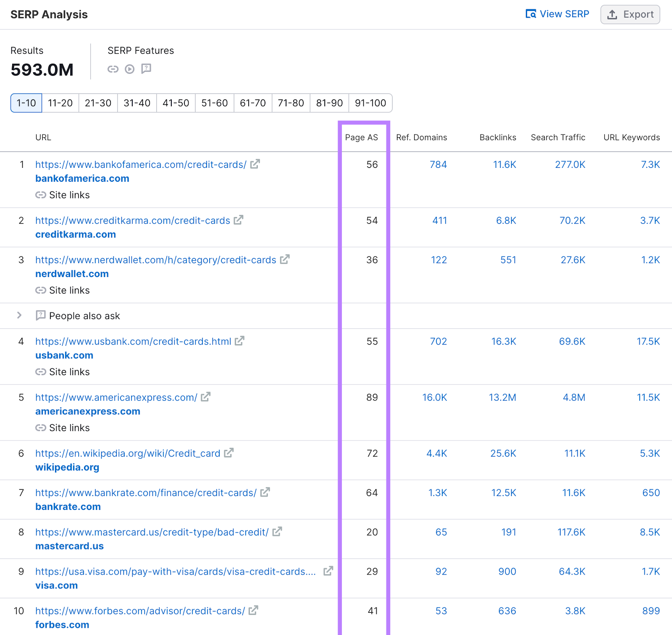
Task: Click the Export button
Action: coord(630,14)
